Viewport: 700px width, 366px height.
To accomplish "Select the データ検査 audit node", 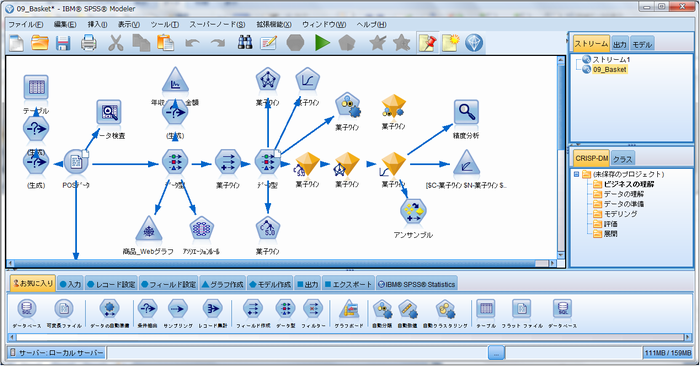I will click(x=109, y=112).
